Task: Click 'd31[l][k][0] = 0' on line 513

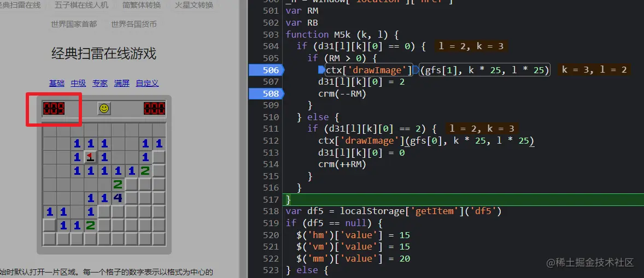Action: [x=361, y=152]
